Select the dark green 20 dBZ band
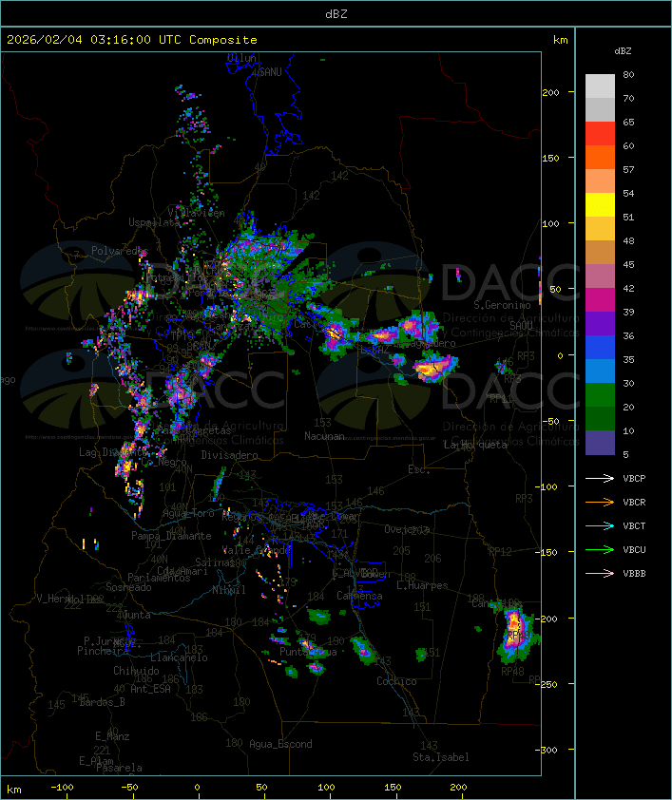The width and height of the screenshot is (672, 800). 600,418
